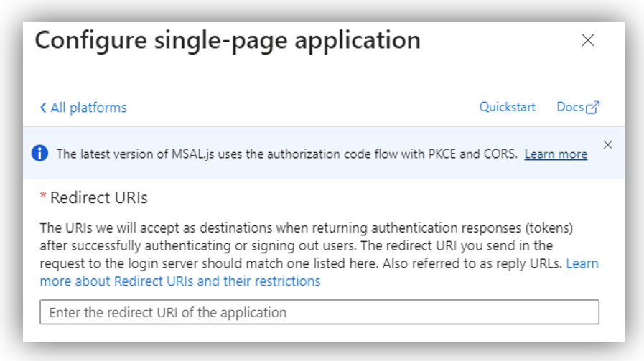Image resolution: width=644 pixels, height=361 pixels.
Task: Click the red required asterisk icon
Action: tap(42, 195)
